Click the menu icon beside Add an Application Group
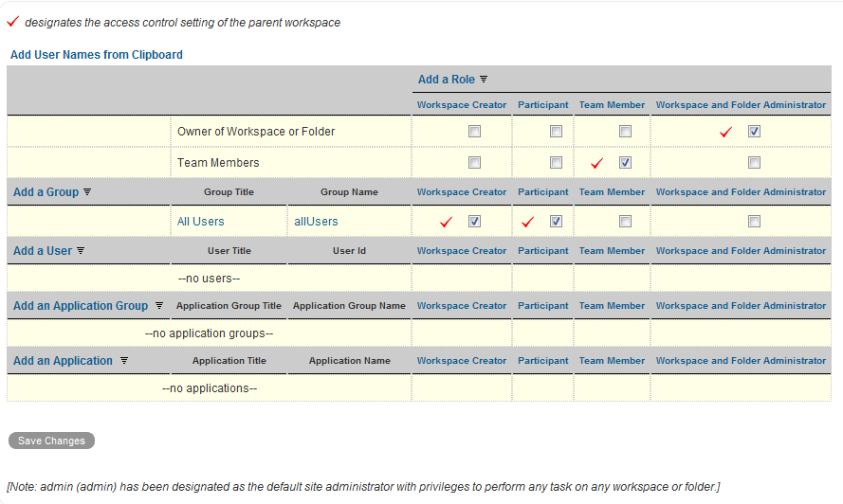This screenshot has width=843, height=504. tap(159, 306)
